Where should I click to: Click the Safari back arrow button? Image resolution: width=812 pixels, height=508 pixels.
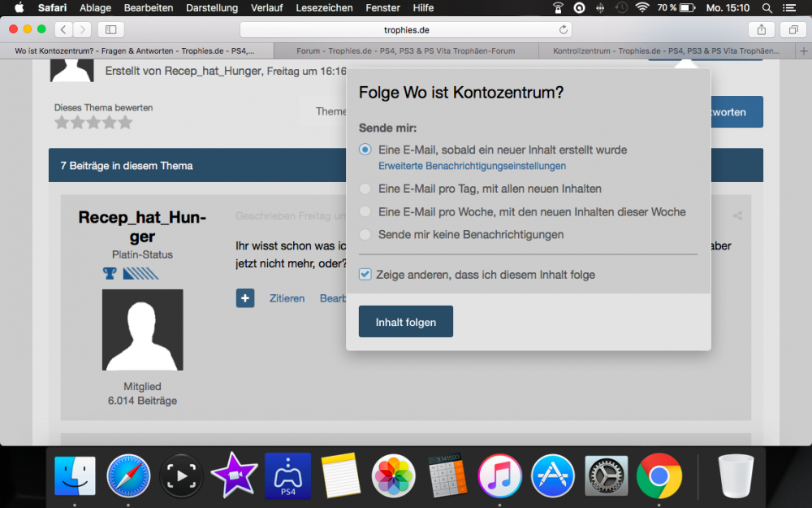[x=64, y=29]
